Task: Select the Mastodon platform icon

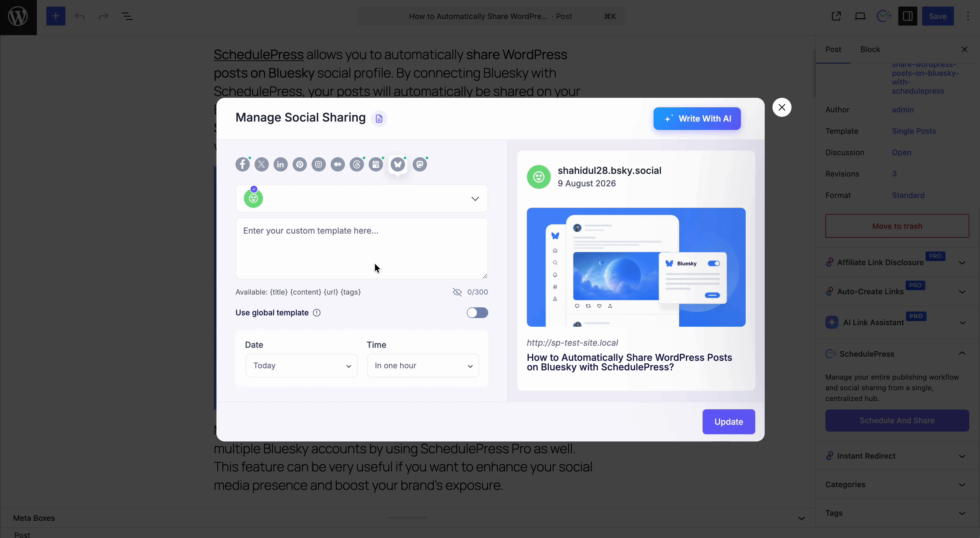Action: pos(420,164)
